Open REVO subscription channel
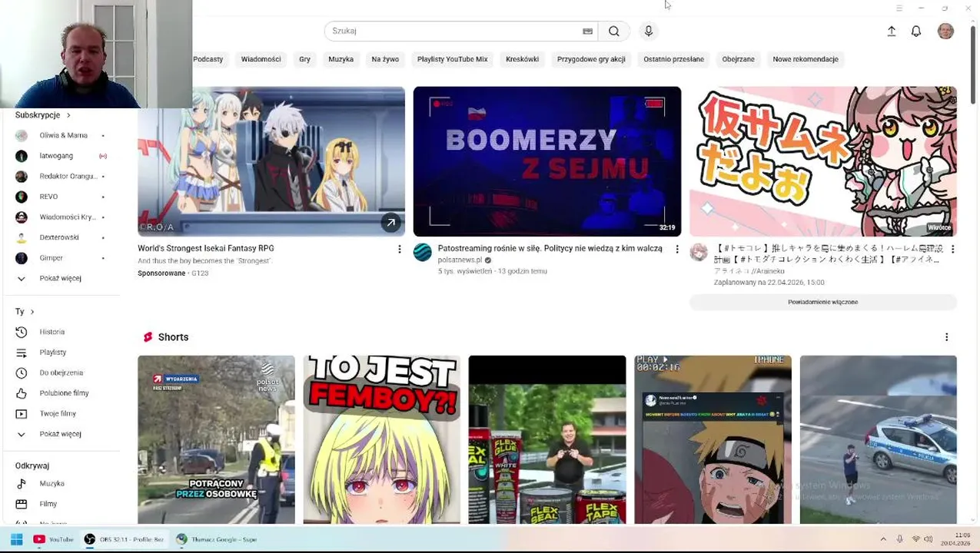Viewport: 980px width, 553px height. [61, 197]
